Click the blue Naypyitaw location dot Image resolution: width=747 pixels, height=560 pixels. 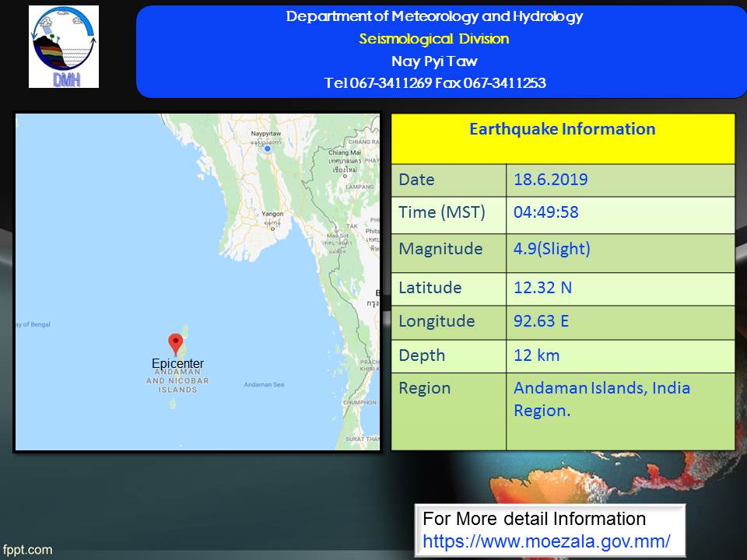tap(268, 149)
